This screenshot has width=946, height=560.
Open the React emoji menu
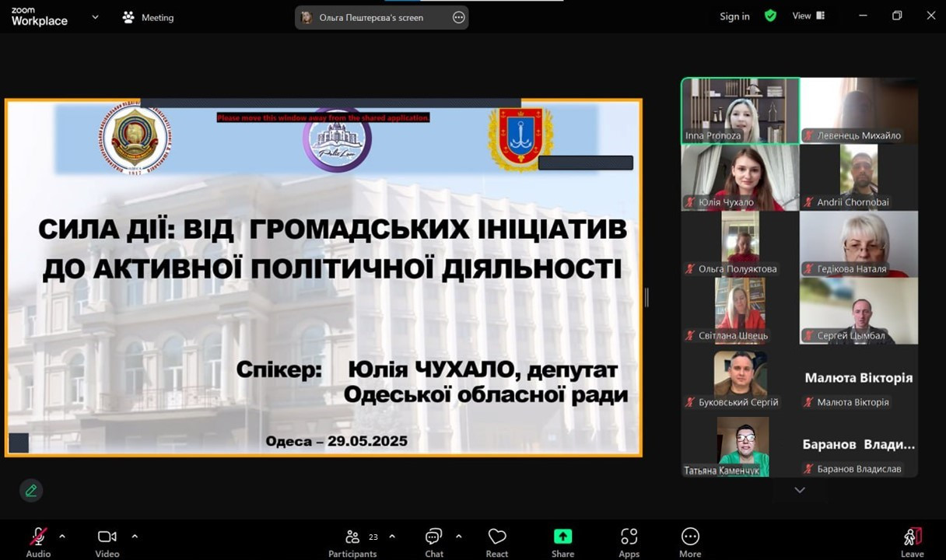[497, 542]
